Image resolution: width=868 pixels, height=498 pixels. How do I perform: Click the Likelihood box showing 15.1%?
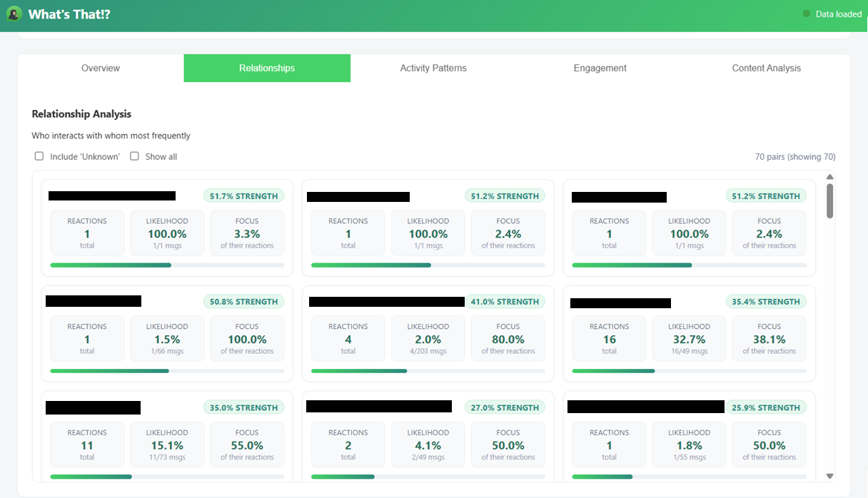pyautogui.click(x=167, y=445)
